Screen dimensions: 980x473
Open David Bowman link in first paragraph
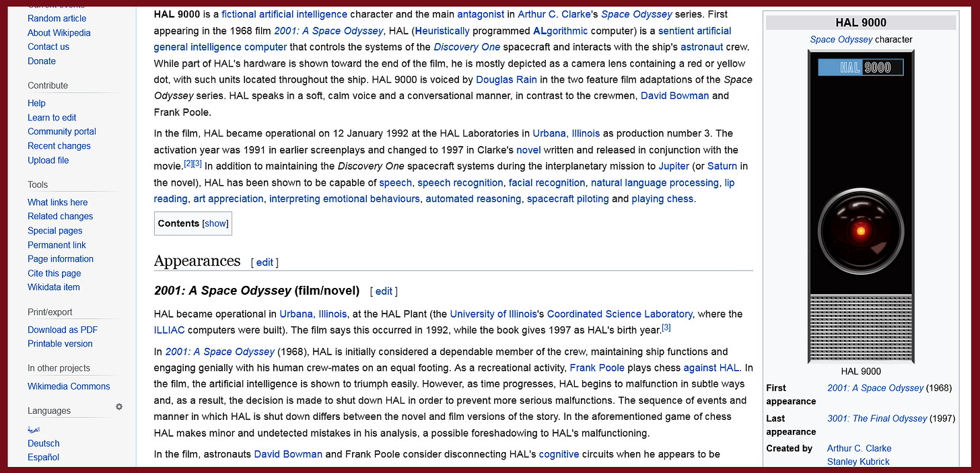point(674,96)
